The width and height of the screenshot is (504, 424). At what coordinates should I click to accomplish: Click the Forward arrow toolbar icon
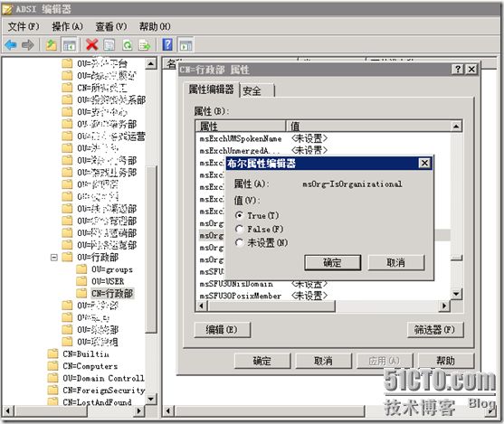[28, 45]
